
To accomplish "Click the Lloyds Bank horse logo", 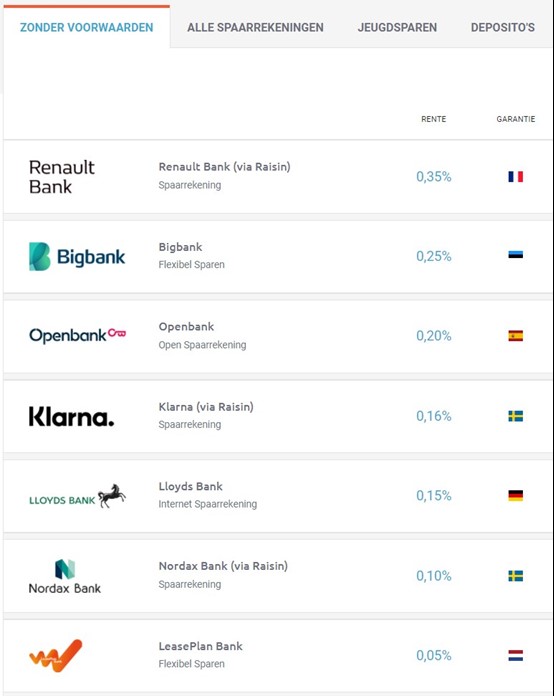I will click(x=111, y=496).
